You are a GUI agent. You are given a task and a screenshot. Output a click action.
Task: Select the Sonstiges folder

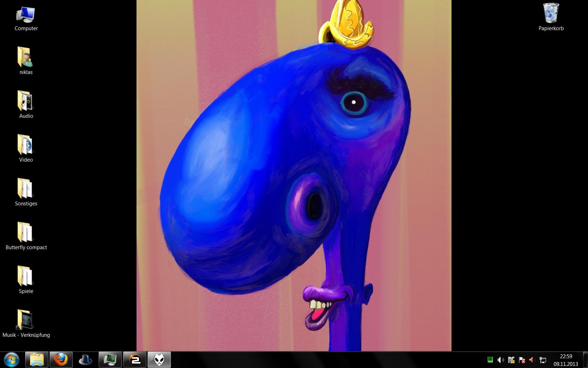(26, 193)
